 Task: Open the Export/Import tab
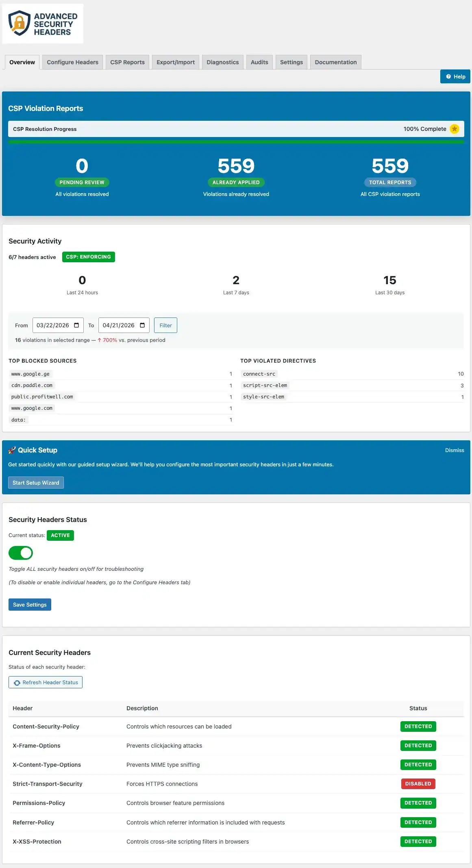(x=176, y=62)
